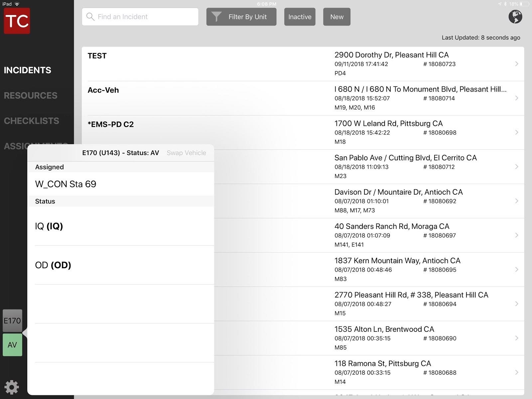Open the RESOURCES section
The height and width of the screenshot is (399, 532).
30,96
